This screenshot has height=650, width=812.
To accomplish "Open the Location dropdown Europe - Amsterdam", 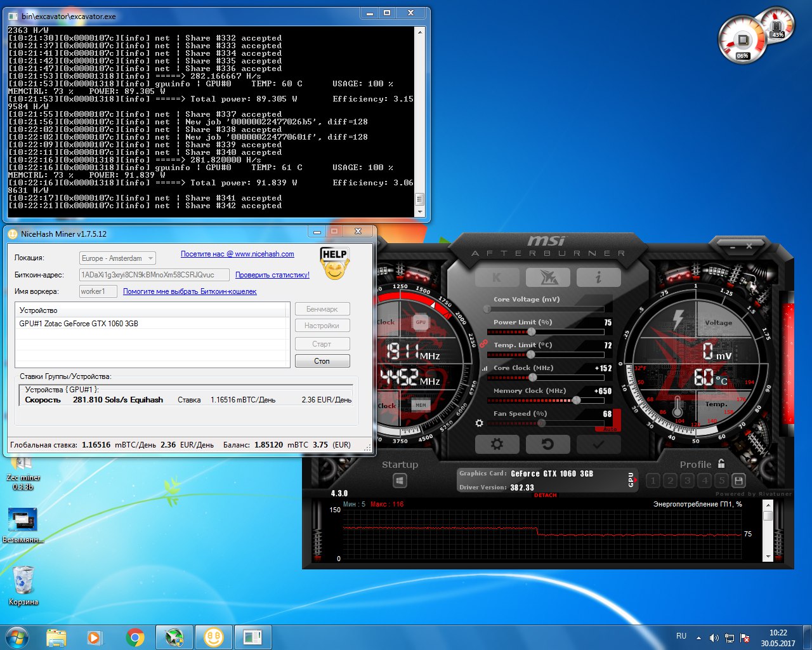I will pos(117,258).
